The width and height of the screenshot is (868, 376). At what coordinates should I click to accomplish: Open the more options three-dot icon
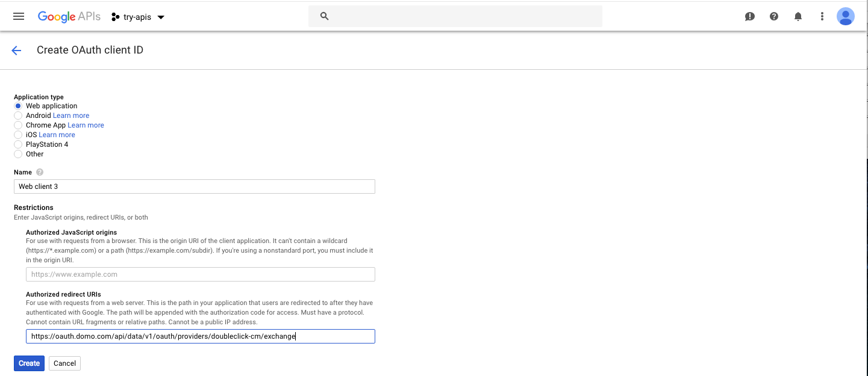822,16
